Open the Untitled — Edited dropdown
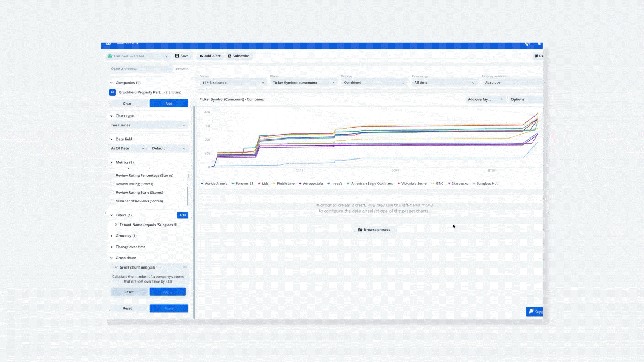Screen dimensions: 644x362 [x=138, y=56]
